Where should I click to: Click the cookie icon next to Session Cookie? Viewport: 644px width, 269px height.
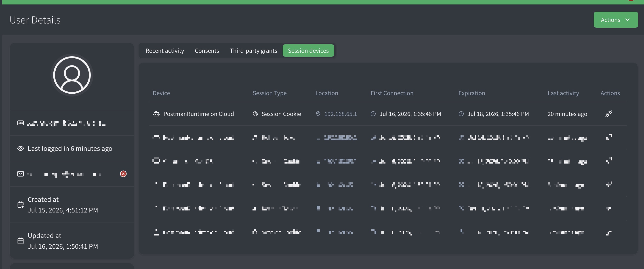tap(255, 114)
